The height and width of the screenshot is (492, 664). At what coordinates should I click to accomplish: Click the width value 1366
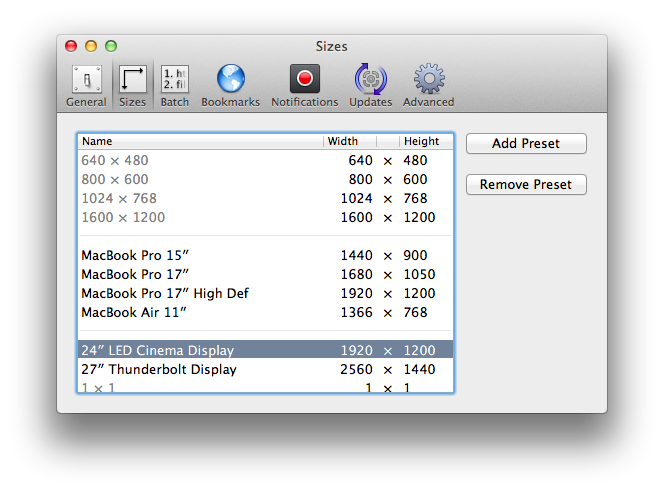tap(357, 312)
